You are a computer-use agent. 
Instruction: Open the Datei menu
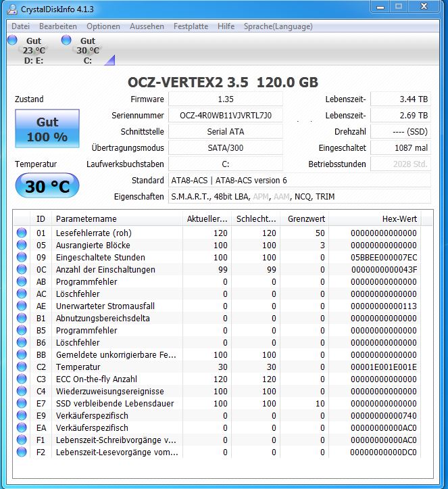[20, 26]
